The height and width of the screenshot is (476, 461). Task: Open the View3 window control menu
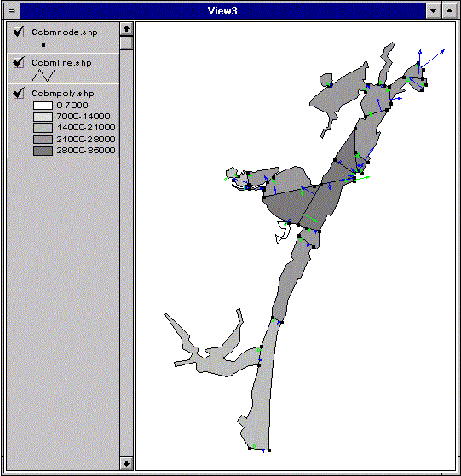click(x=12, y=10)
